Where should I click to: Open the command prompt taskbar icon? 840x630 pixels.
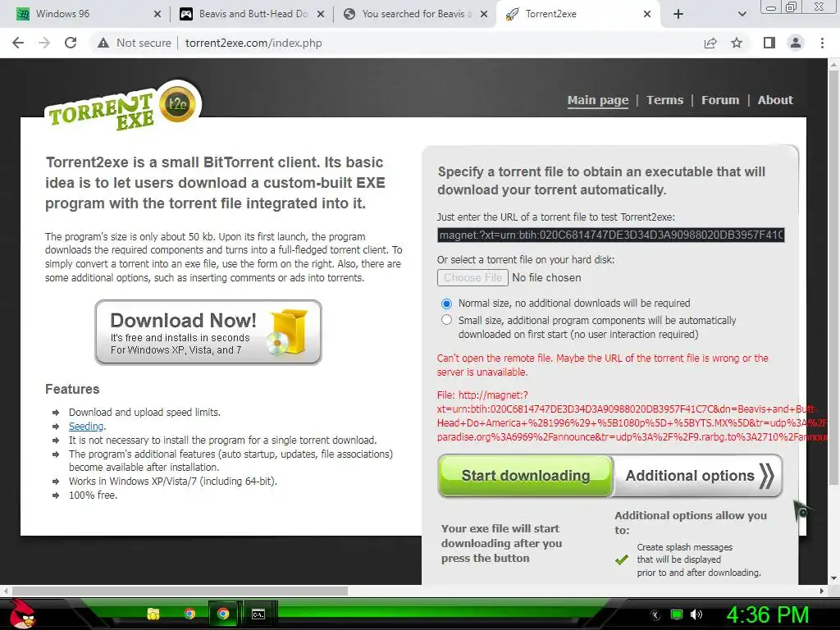point(258,614)
